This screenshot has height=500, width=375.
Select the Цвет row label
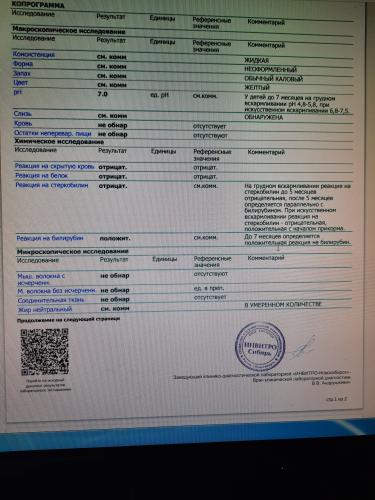[20, 83]
